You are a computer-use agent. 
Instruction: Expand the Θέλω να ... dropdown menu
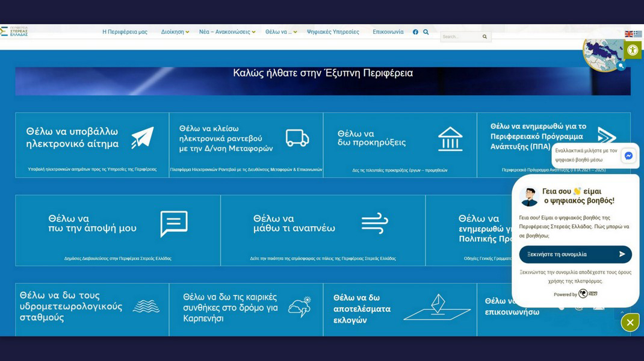point(280,32)
